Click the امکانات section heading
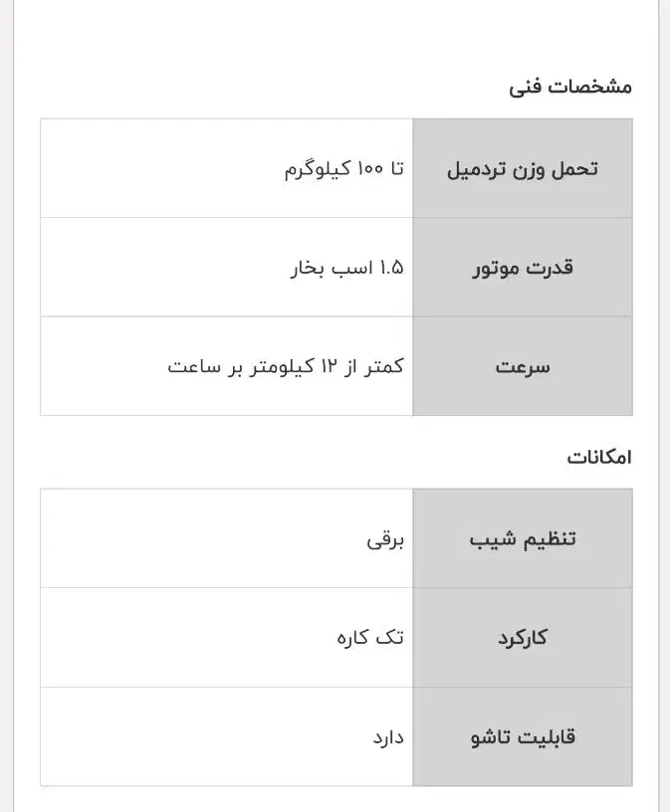Image resolution: width=670 pixels, height=812 pixels. click(x=599, y=458)
